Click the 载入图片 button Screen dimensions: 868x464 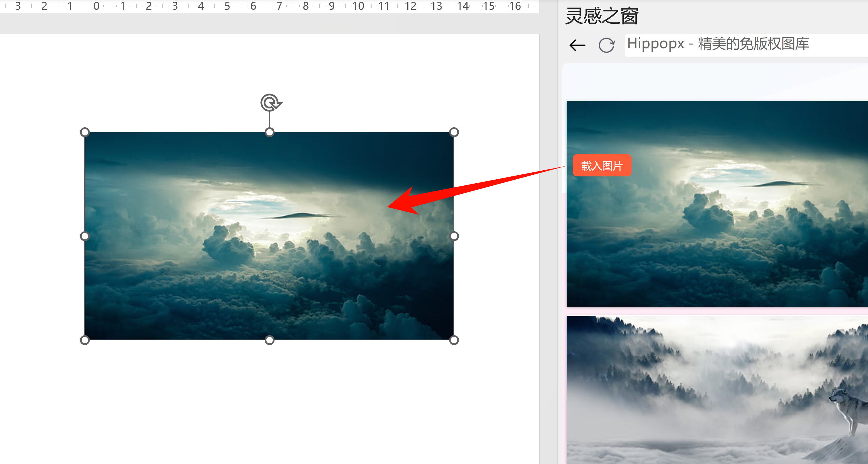click(602, 165)
